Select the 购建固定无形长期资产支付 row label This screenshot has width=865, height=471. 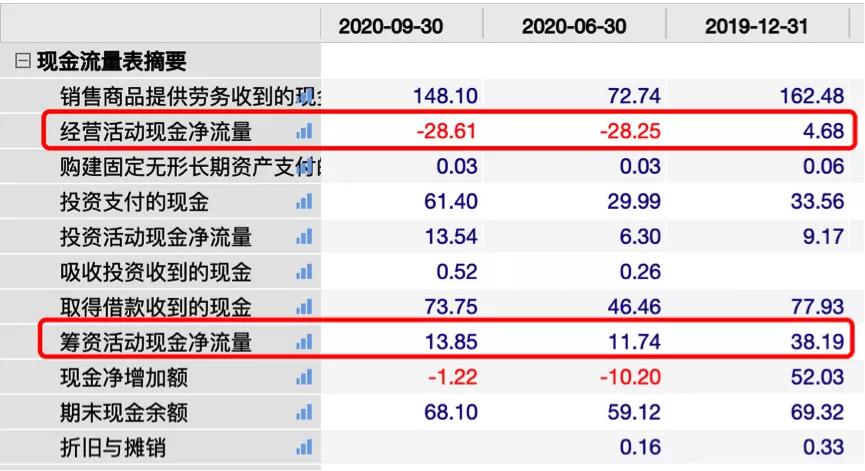point(190,167)
